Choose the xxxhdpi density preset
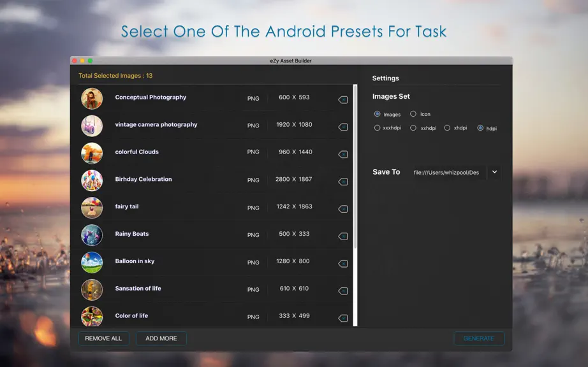Screen dimensions: 588x367 point(377,128)
